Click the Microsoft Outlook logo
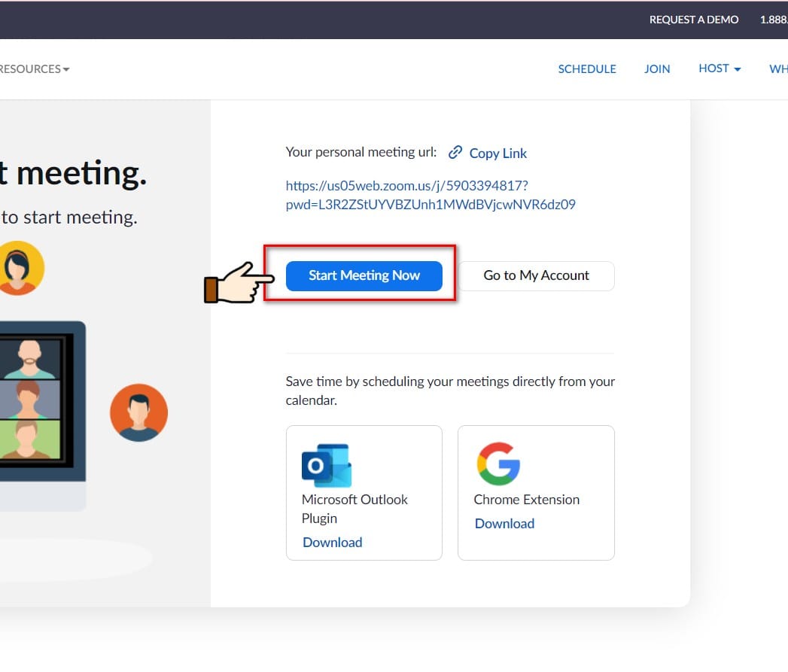The image size is (788, 672). [x=325, y=464]
